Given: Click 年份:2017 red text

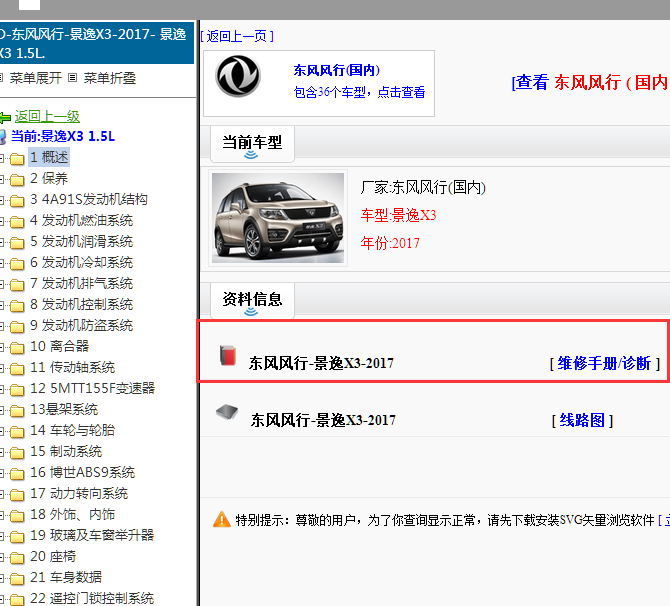Looking at the screenshot, I should (x=390, y=243).
